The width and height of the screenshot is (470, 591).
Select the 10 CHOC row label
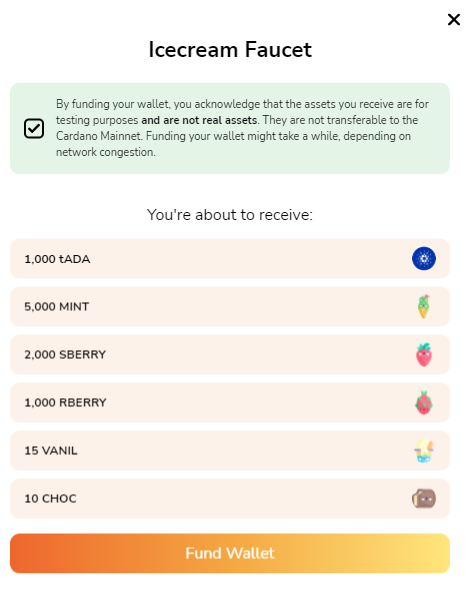[51, 498]
